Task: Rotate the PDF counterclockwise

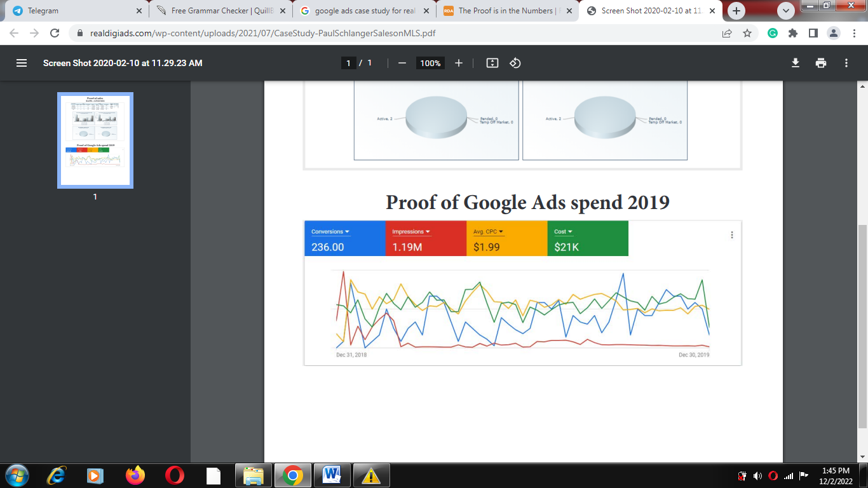Action: point(515,63)
